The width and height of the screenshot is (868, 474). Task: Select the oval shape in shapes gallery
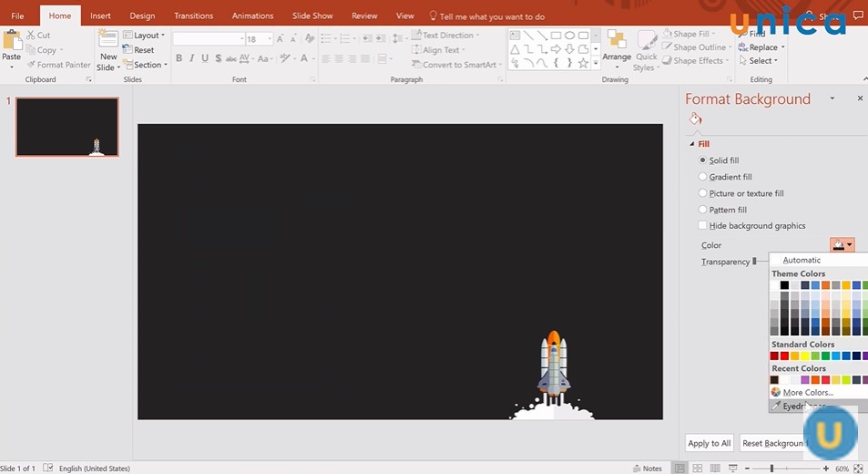click(x=569, y=36)
